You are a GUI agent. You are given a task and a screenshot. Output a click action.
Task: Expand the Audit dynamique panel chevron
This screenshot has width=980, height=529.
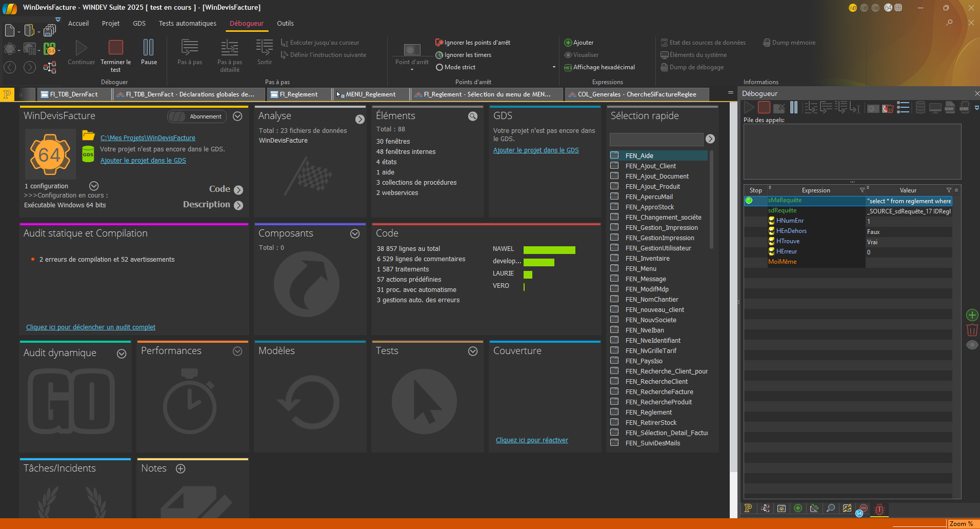(x=122, y=354)
